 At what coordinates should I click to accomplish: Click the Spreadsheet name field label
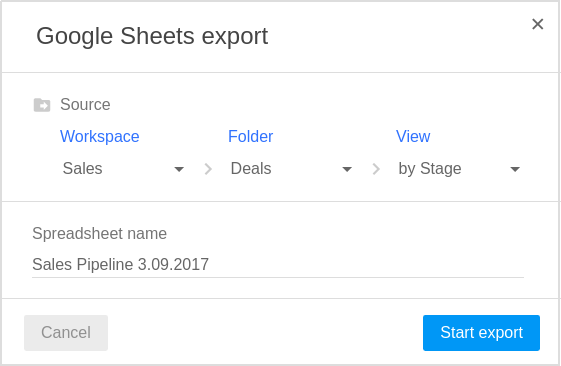tap(99, 234)
